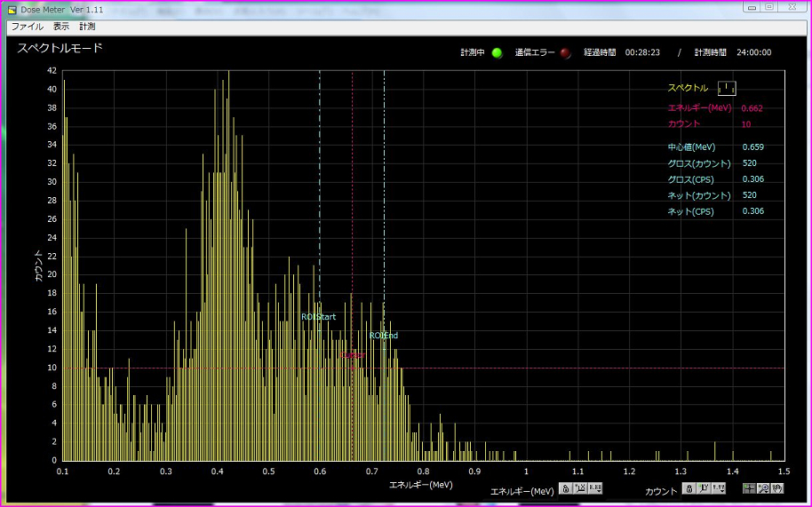
Task: Click the Dose Meter title bar app icon
Action: 12,8
